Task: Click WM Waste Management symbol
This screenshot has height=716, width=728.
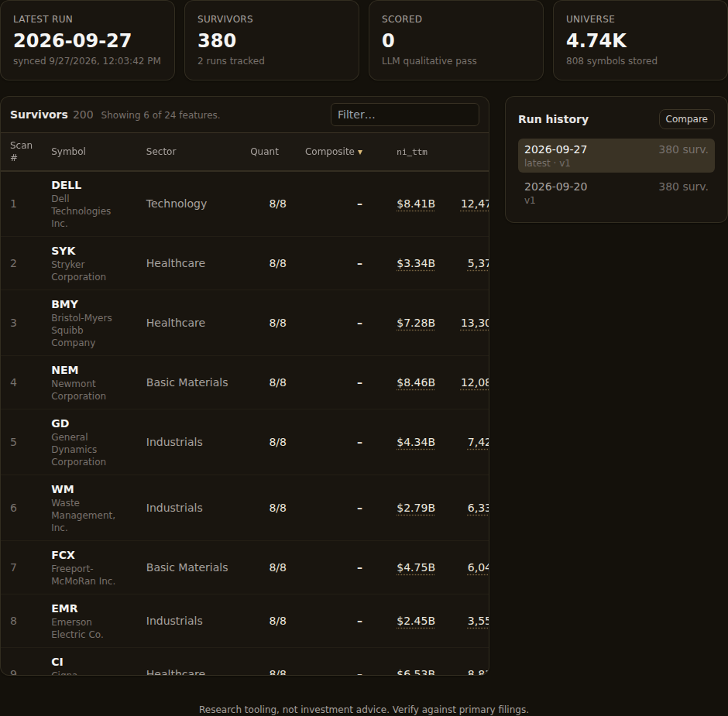Action: coord(63,489)
